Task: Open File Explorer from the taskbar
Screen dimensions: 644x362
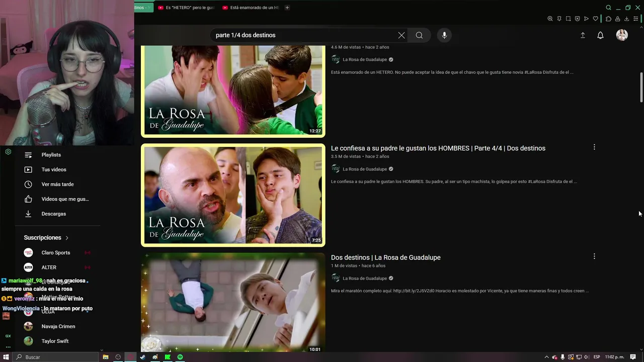Action: [x=106, y=357]
